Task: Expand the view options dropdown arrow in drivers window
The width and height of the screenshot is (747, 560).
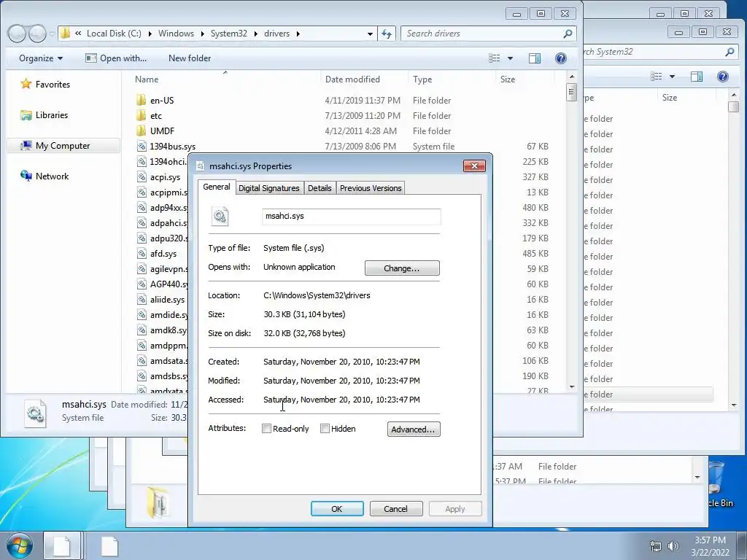Action: [x=510, y=58]
